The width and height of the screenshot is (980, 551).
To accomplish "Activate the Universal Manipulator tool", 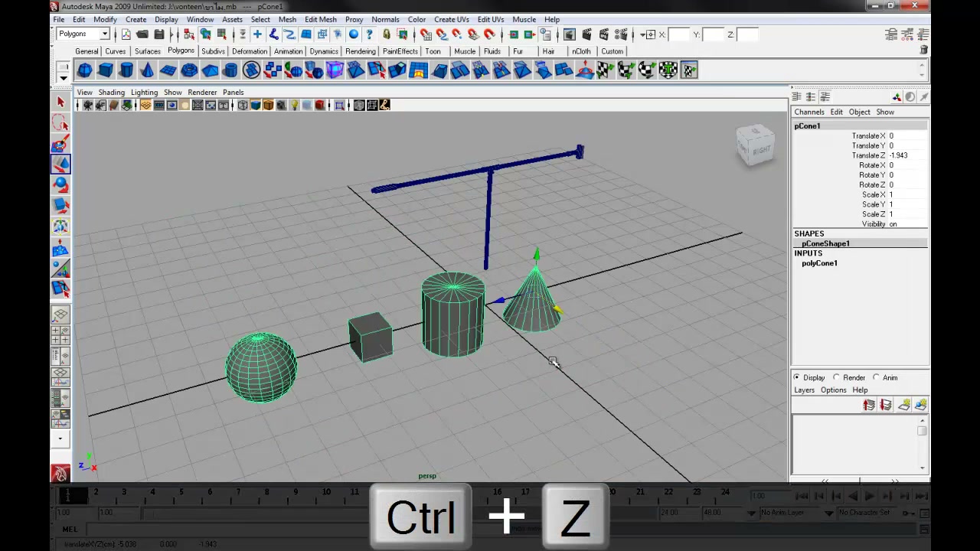I will click(x=60, y=227).
